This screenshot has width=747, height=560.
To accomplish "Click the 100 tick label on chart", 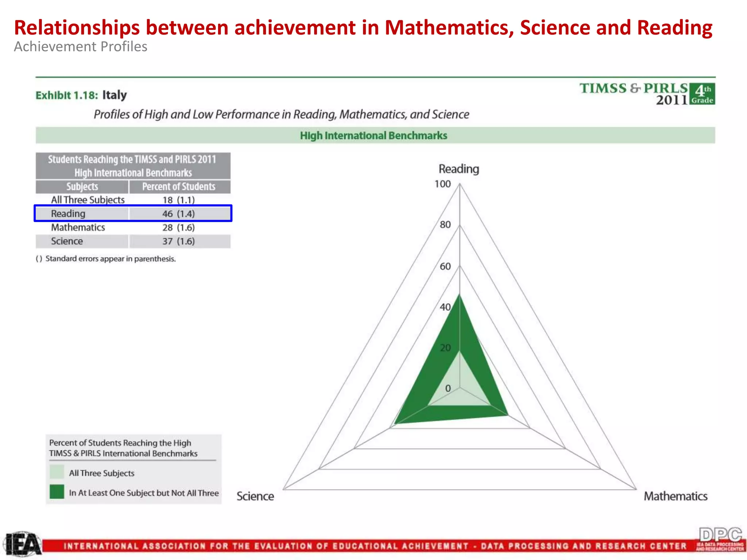I will tap(442, 184).
